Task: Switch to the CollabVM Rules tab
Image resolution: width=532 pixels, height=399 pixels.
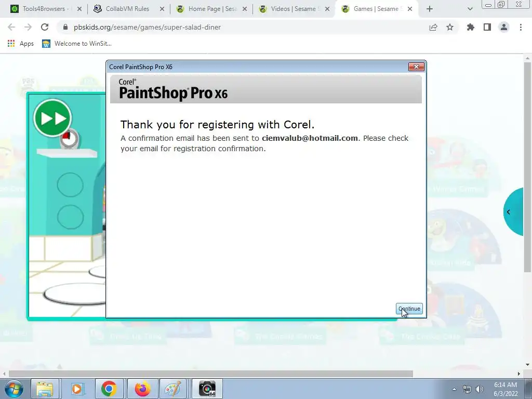Action: [x=127, y=9]
